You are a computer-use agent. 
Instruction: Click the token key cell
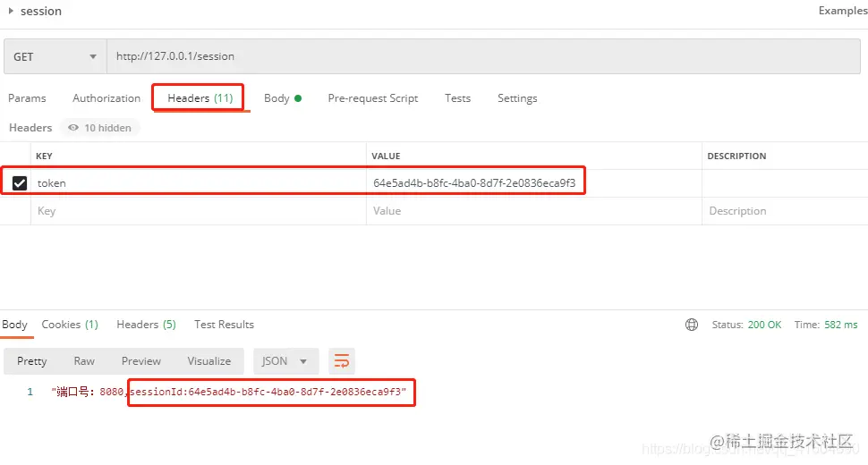198,183
